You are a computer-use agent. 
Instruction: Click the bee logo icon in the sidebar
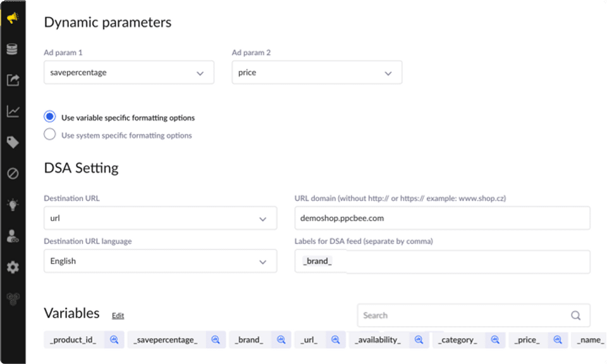13,299
